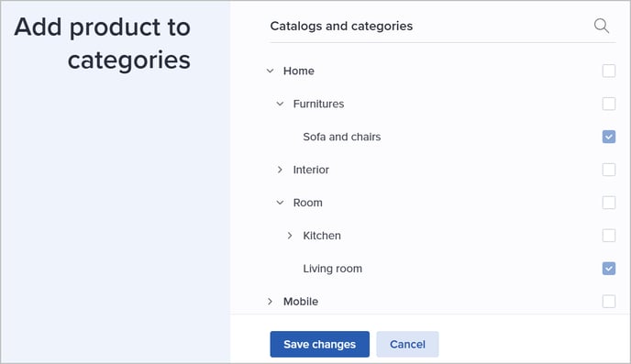Check the Mobile checkbox
The image size is (631, 364).
pyautogui.click(x=608, y=302)
